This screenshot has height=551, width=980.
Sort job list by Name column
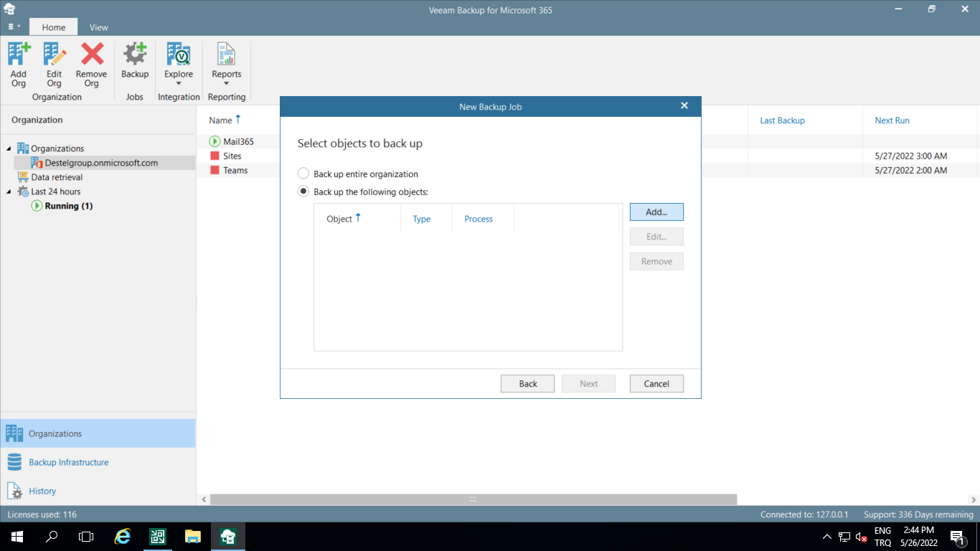pyautogui.click(x=225, y=120)
